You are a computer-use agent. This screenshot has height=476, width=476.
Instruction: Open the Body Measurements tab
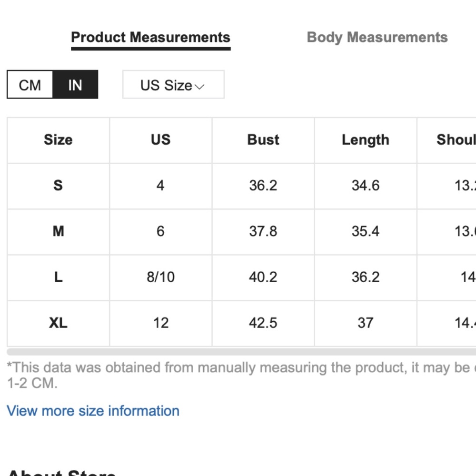[377, 38]
